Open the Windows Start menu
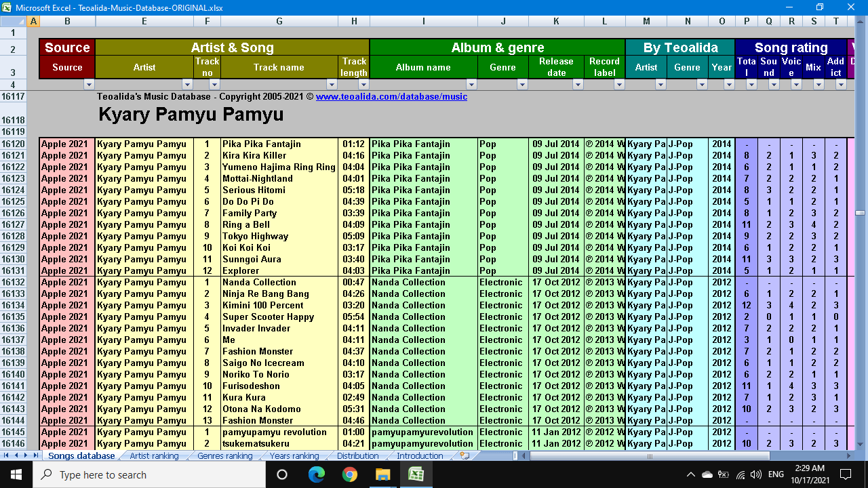 point(16,474)
